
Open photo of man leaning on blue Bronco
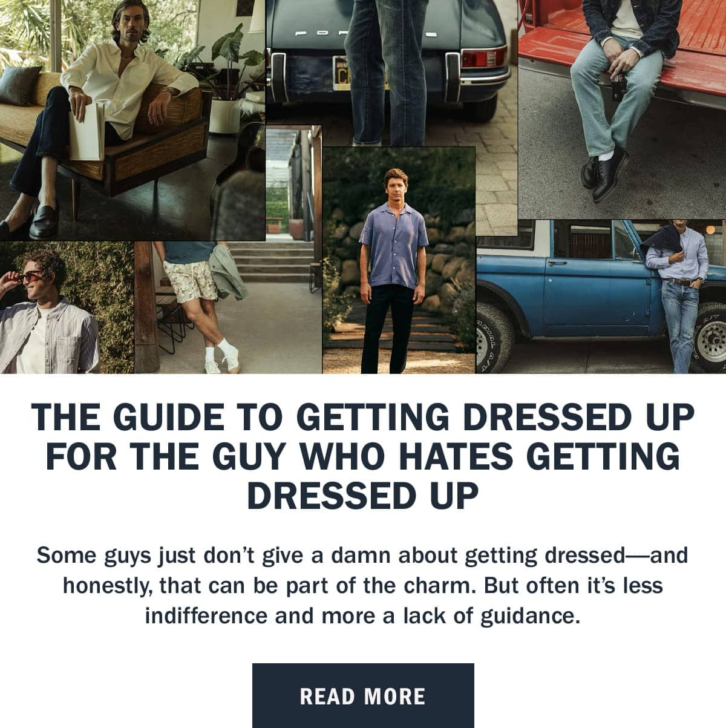(x=601, y=297)
